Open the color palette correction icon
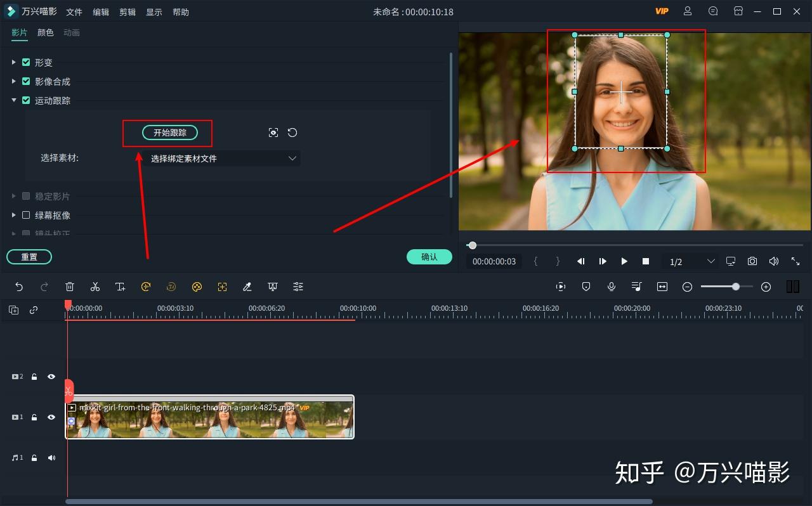 (197, 287)
